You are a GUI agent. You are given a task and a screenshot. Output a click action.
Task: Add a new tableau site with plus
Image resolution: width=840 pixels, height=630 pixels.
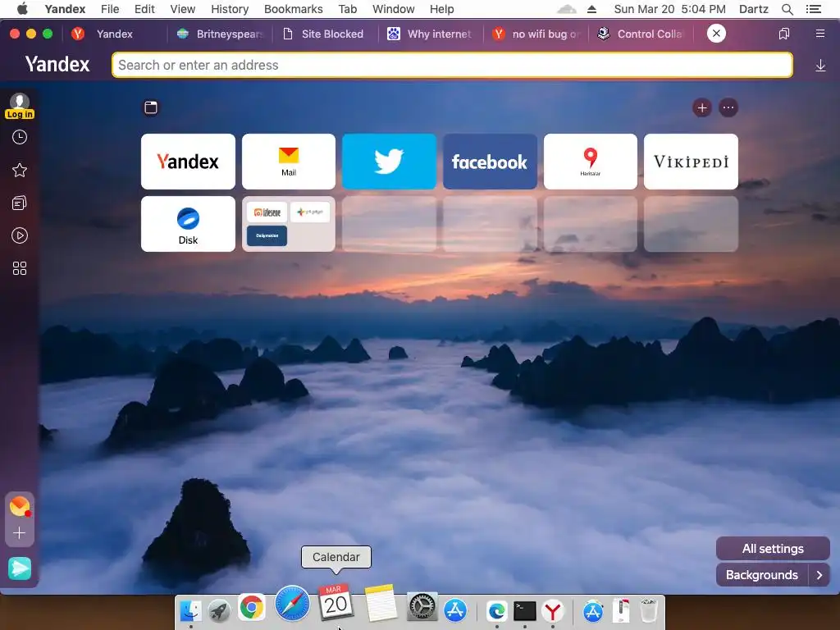click(702, 107)
